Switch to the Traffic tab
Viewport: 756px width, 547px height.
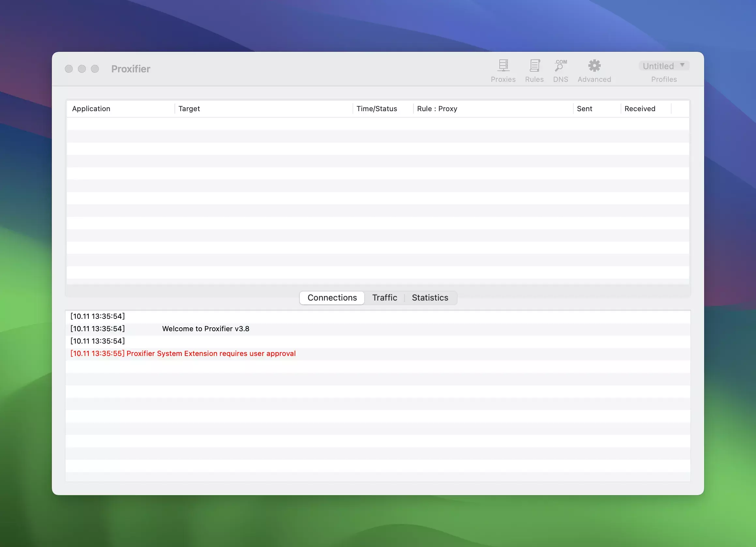[x=384, y=298]
